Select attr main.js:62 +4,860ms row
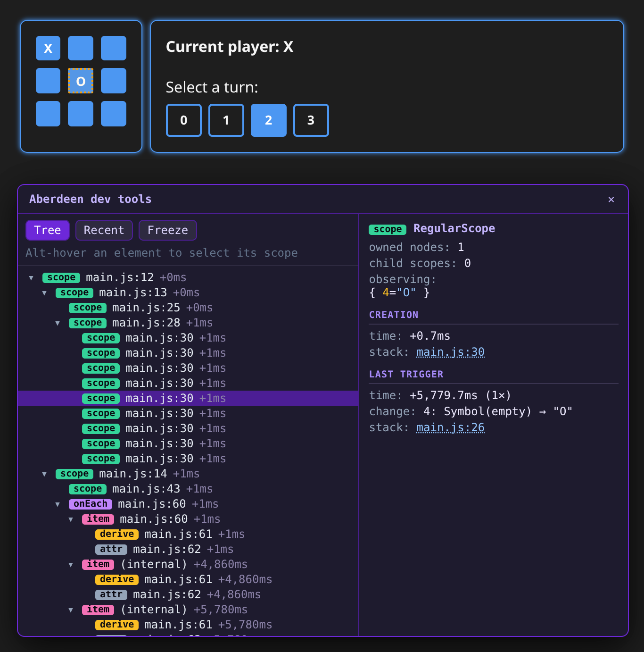The image size is (644, 652). [188, 594]
